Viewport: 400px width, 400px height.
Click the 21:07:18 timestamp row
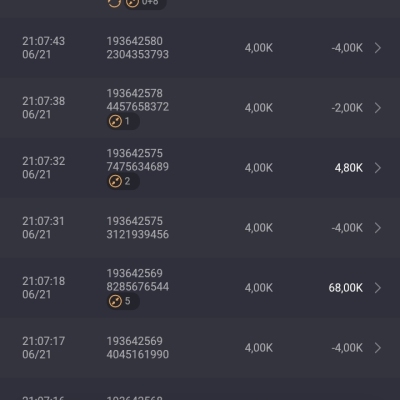point(200,288)
